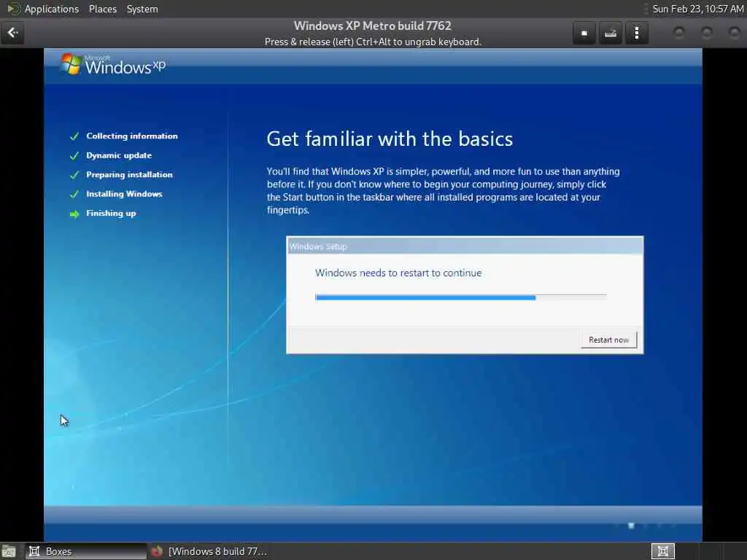This screenshot has width=747, height=560.
Task: Click the 'Preparing installation' step
Action: pyautogui.click(x=130, y=175)
